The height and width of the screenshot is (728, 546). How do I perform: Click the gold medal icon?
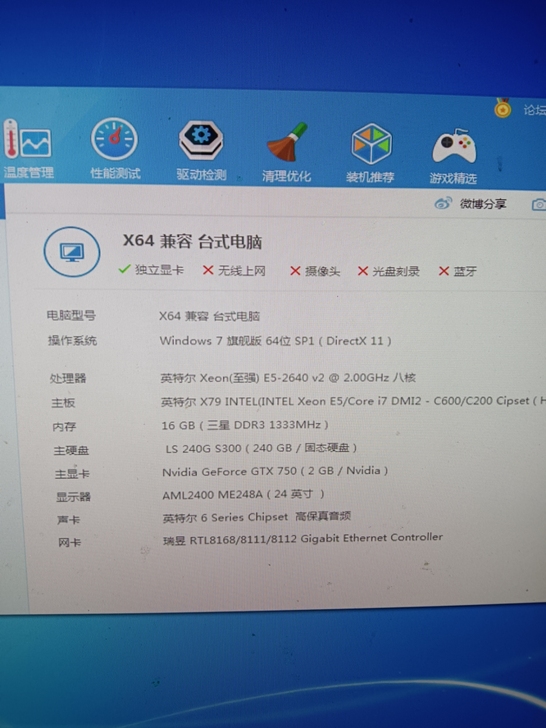pos(502,109)
